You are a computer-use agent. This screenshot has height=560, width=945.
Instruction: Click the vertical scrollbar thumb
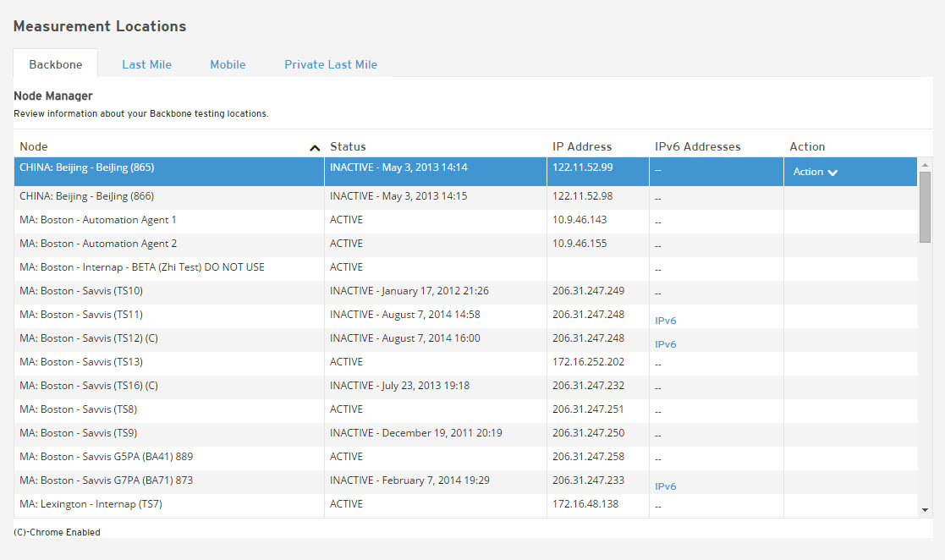pyautogui.click(x=925, y=206)
